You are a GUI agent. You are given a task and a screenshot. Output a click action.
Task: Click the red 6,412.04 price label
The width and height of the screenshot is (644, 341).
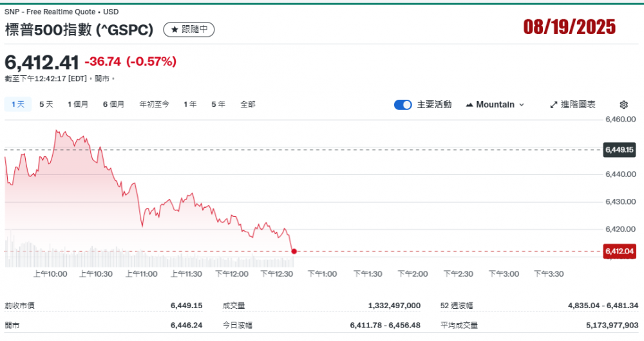(x=620, y=251)
